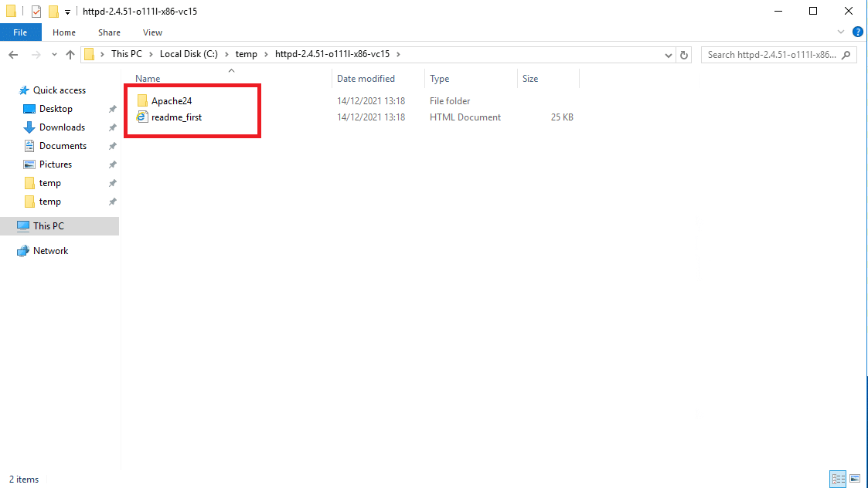Switch to Large icons view layout

855,479
